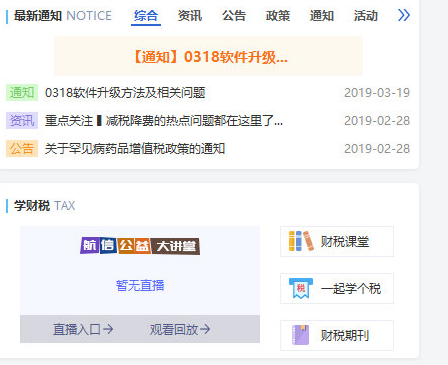448x365 pixels.
Task: Click the 暂无直播 status text
Action: (140, 286)
